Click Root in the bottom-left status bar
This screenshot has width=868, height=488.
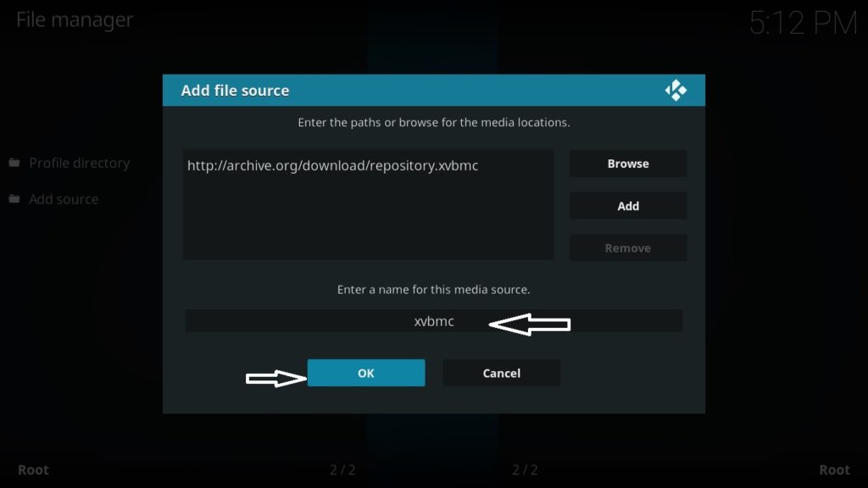[35, 469]
